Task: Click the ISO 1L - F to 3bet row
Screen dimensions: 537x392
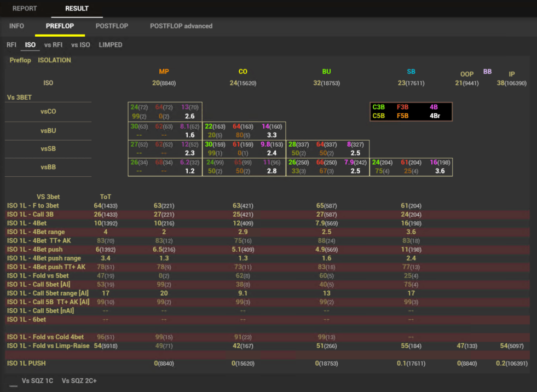Action: [x=268, y=206]
